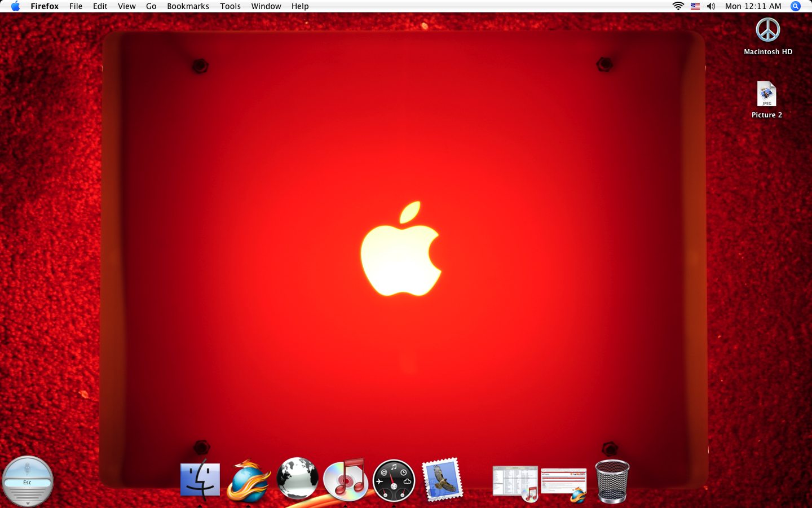The height and width of the screenshot is (508, 812).
Task: Select the Picture 2 JPEG file
Action: 767,94
